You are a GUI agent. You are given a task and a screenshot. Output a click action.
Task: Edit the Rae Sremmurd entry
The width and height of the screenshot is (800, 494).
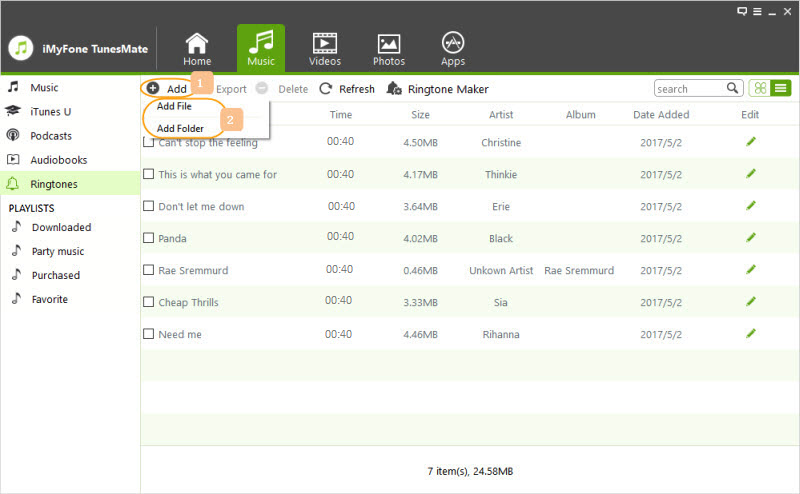(751, 269)
